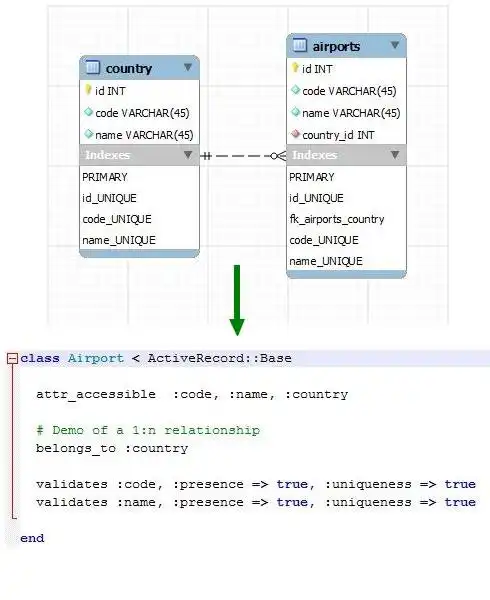Click the airports table icon
The height and width of the screenshot is (600, 490).
click(300, 45)
